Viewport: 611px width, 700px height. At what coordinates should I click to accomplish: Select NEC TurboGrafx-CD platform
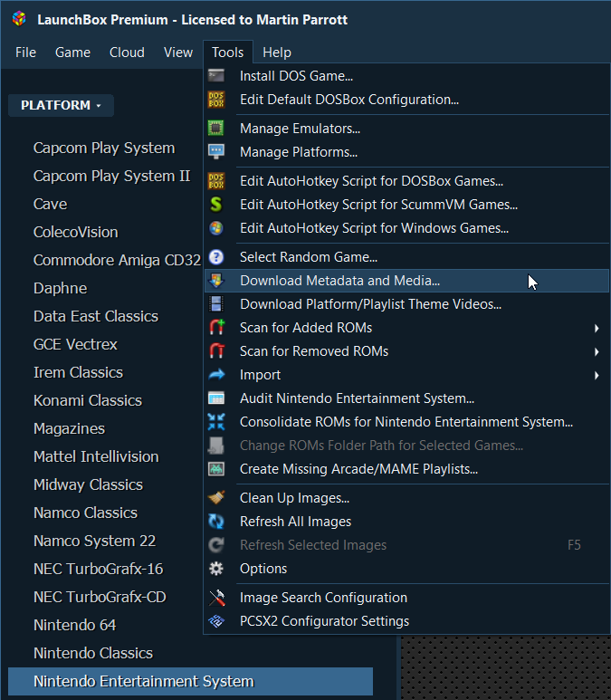click(x=100, y=598)
